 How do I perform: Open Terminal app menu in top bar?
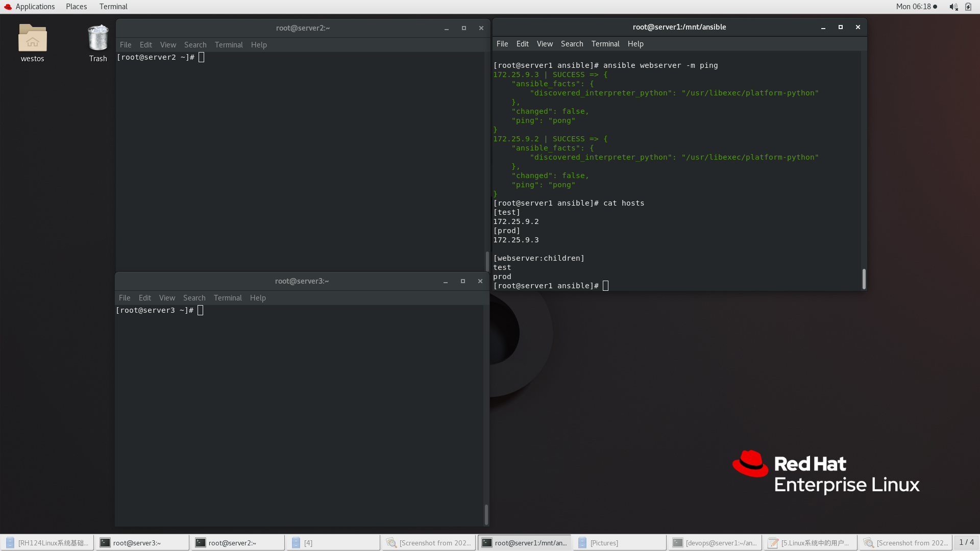pos(113,7)
